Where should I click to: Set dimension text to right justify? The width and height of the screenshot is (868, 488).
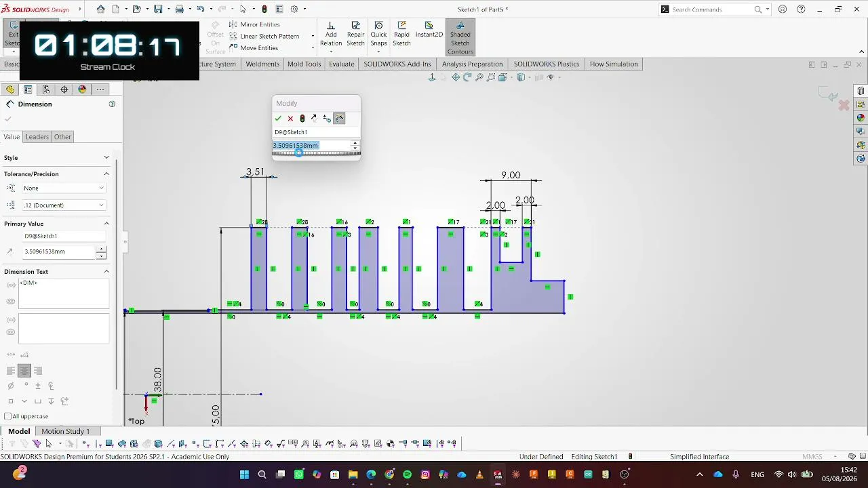pos(38,371)
